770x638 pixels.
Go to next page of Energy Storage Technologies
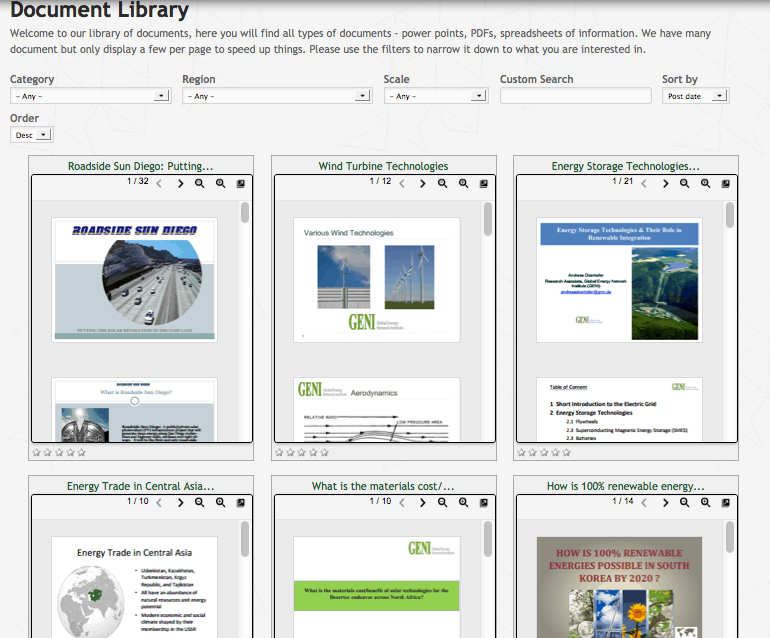tap(664, 184)
